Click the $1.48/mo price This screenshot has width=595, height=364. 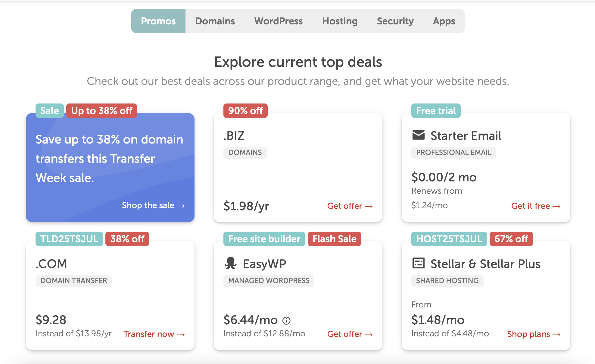coord(438,320)
